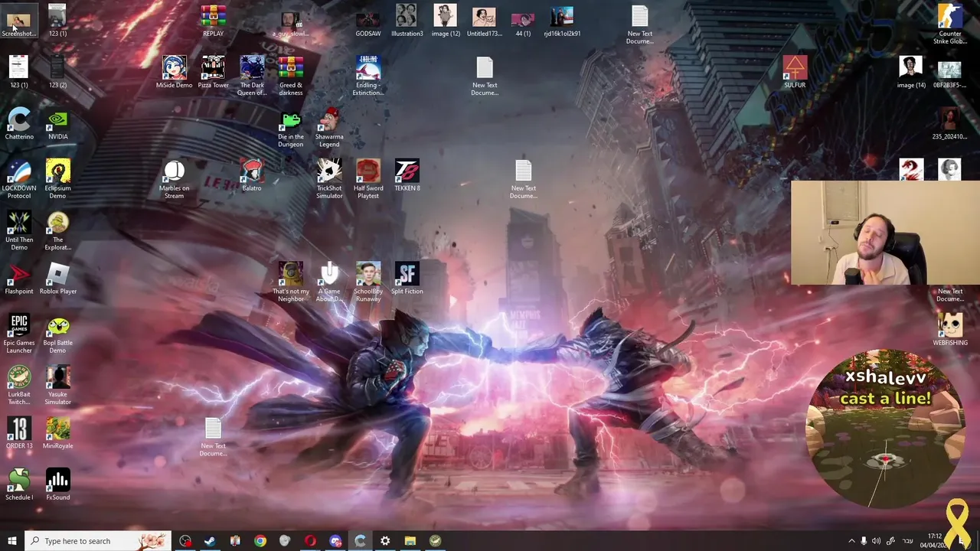This screenshot has height=551, width=980.
Task: Launch the Schedule I shortcut
Action: point(19,484)
